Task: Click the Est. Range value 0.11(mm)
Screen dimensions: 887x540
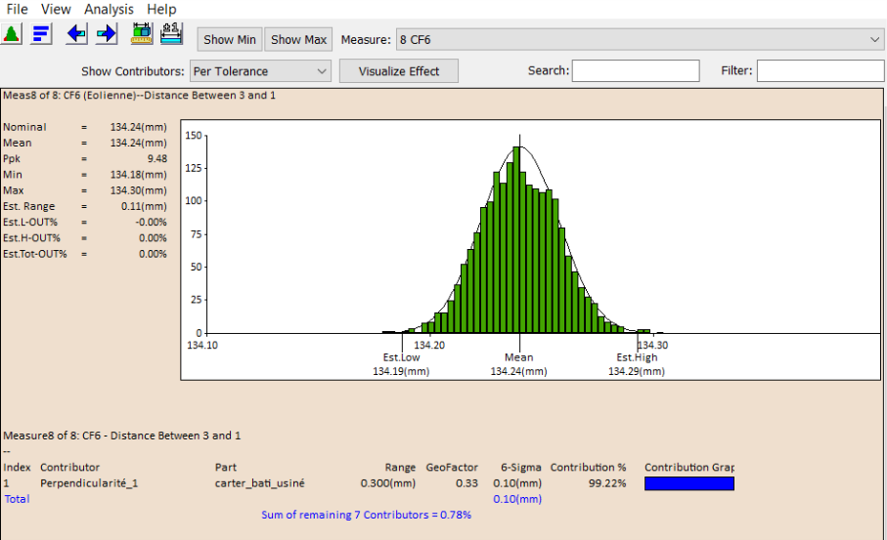Action: tap(144, 206)
